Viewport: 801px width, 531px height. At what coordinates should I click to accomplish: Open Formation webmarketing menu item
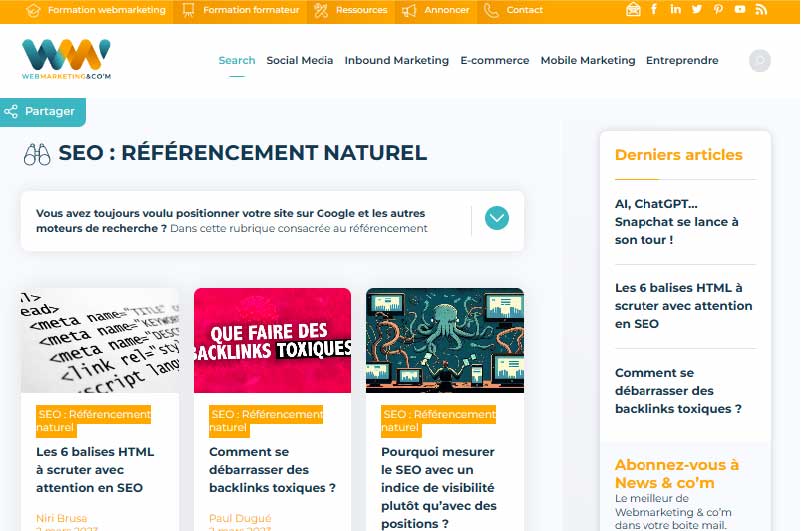coord(106,10)
